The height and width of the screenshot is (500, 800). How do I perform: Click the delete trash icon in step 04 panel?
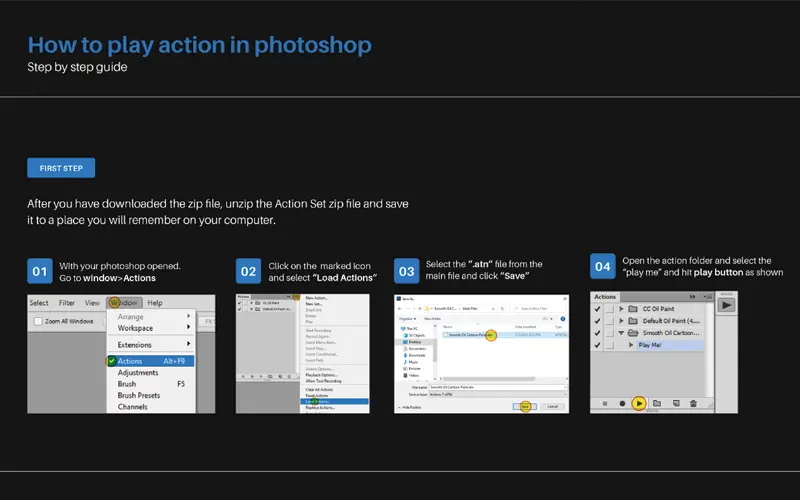point(693,403)
